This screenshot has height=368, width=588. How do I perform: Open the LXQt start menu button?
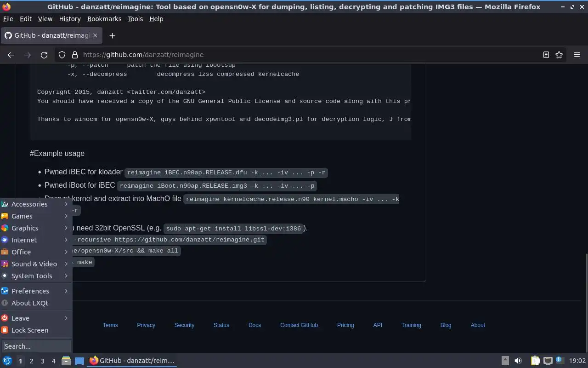[x=7, y=361]
